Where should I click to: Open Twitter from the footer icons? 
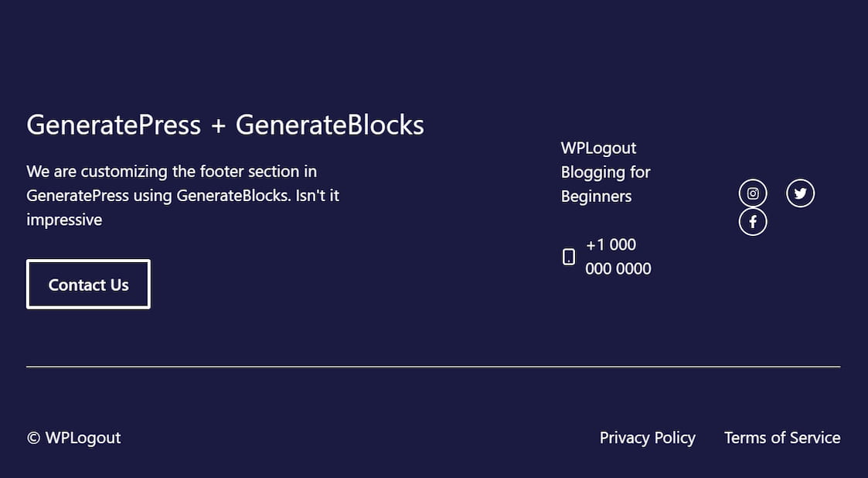[x=800, y=193]
